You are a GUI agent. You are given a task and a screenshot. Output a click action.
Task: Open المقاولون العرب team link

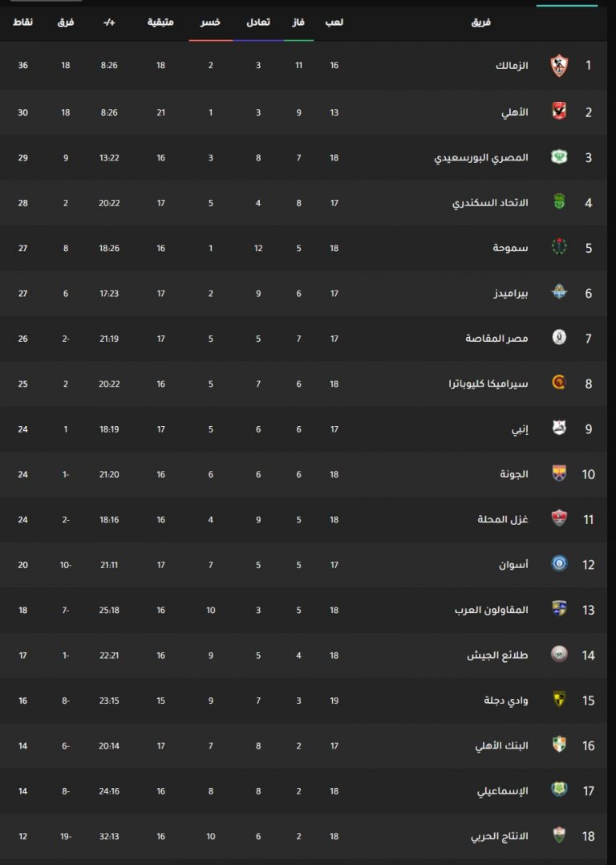[492, 610]
